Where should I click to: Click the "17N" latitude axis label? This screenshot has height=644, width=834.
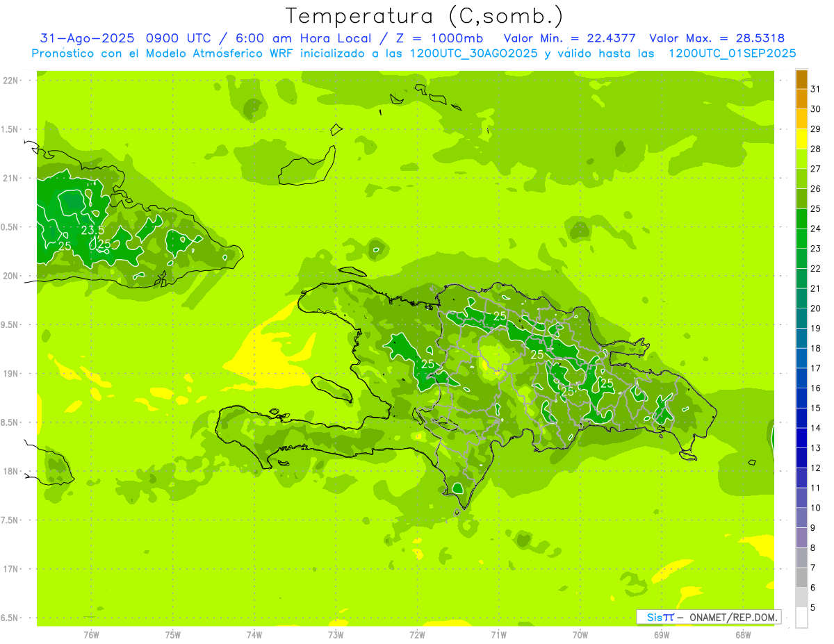click(10, 569)
